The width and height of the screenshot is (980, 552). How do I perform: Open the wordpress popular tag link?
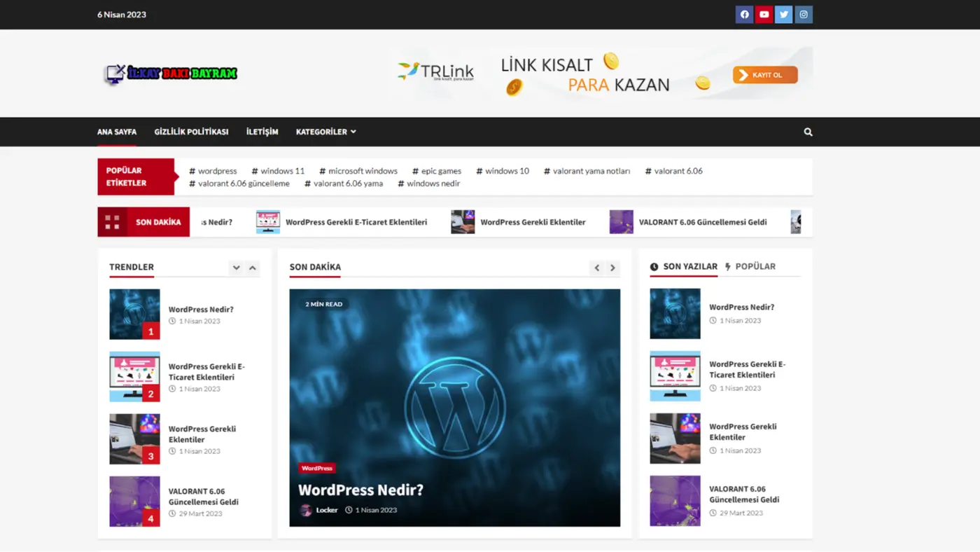point(213,171)
